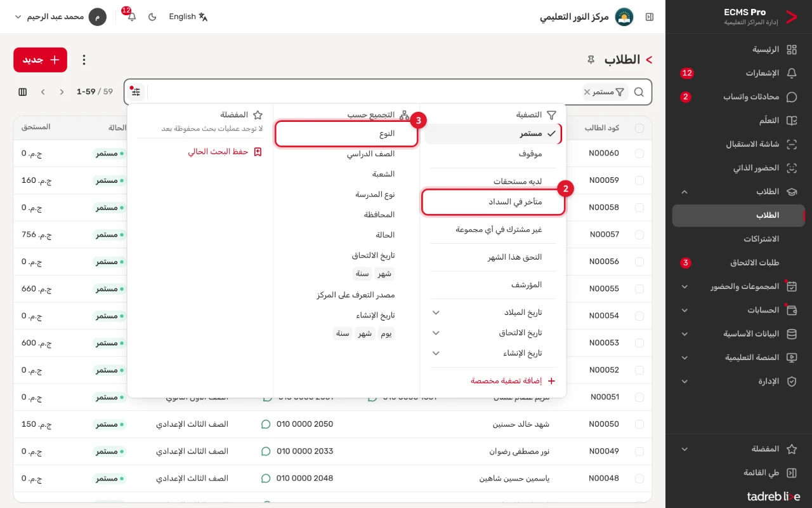
Task: Open طلبات الالتحاق sidebar item
Action: (x=738, y=263)
